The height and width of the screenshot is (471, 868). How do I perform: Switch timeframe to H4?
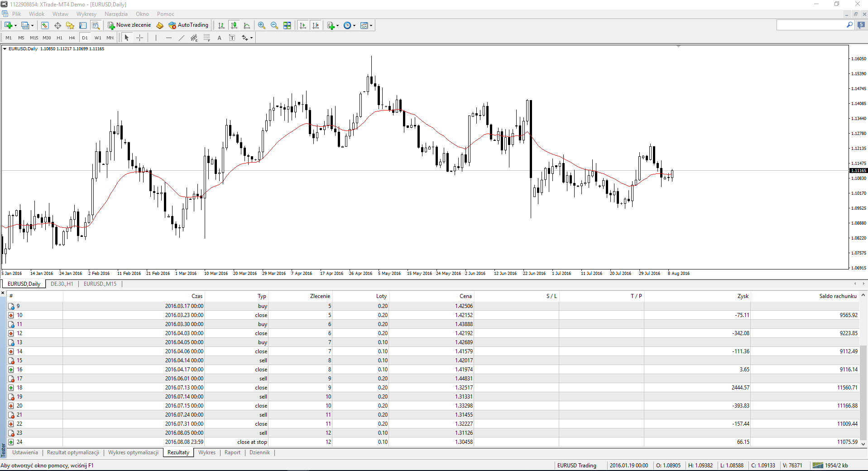pos(72,38)
